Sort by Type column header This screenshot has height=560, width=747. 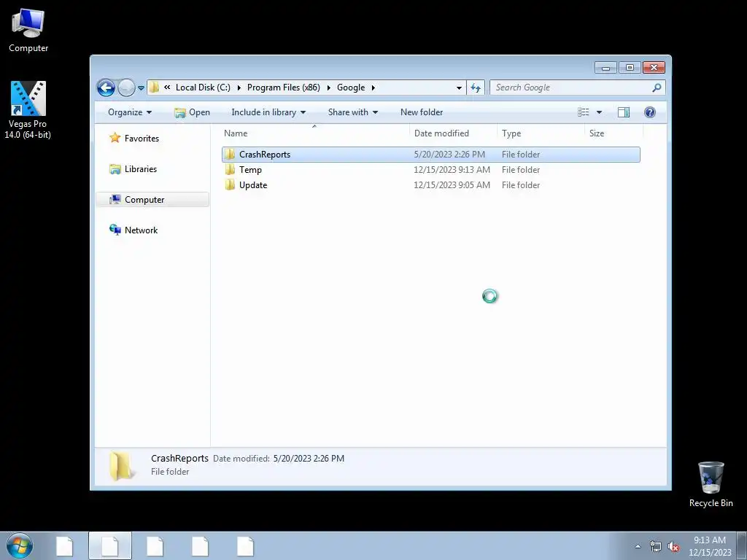coord(541,133)
